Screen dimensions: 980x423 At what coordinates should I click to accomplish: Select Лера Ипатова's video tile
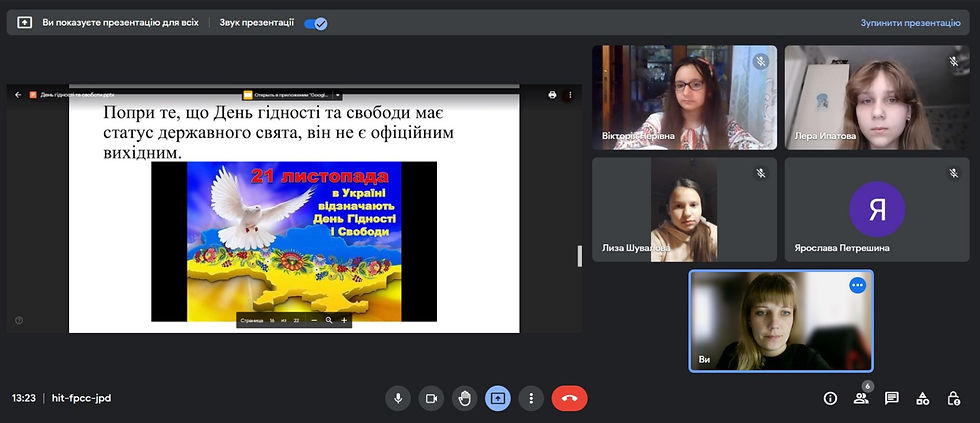coord(877,97)
